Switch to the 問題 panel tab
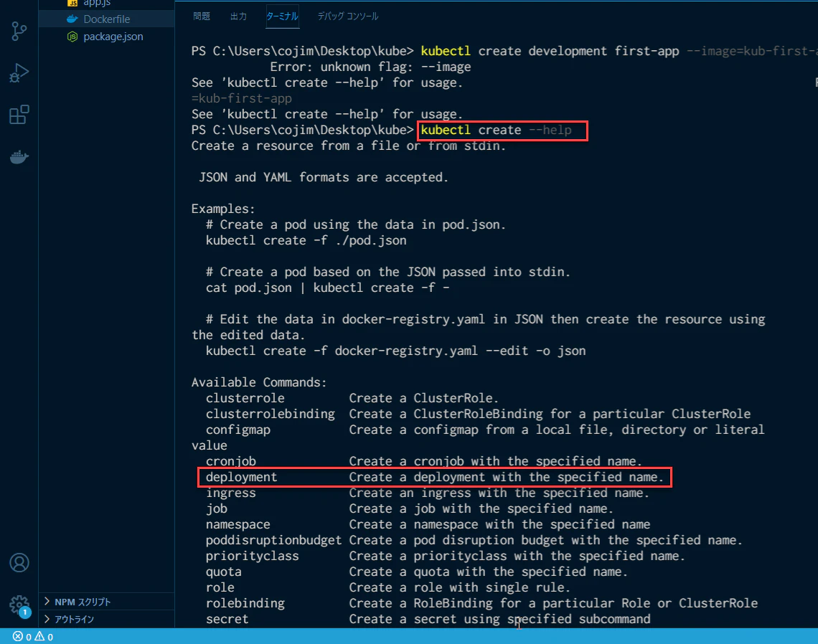This screenshot has height=644, width=818. (x=202, y=16)
